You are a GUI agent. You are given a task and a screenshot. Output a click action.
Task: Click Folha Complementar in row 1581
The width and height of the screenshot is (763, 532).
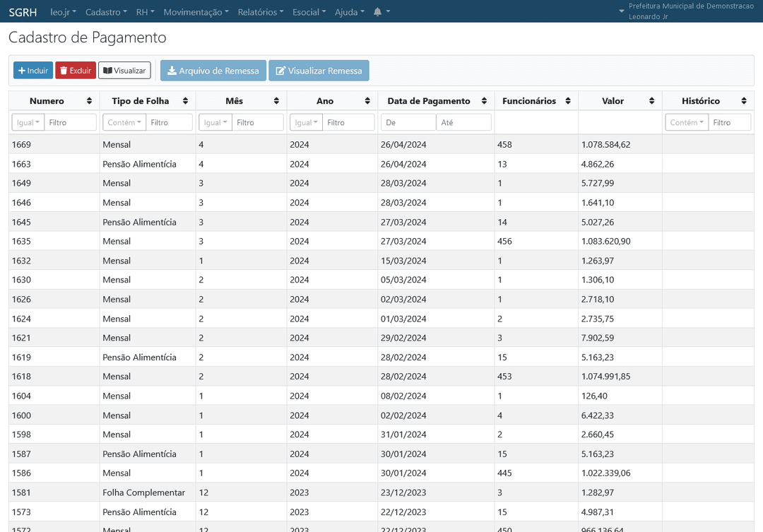pos(143,492)
